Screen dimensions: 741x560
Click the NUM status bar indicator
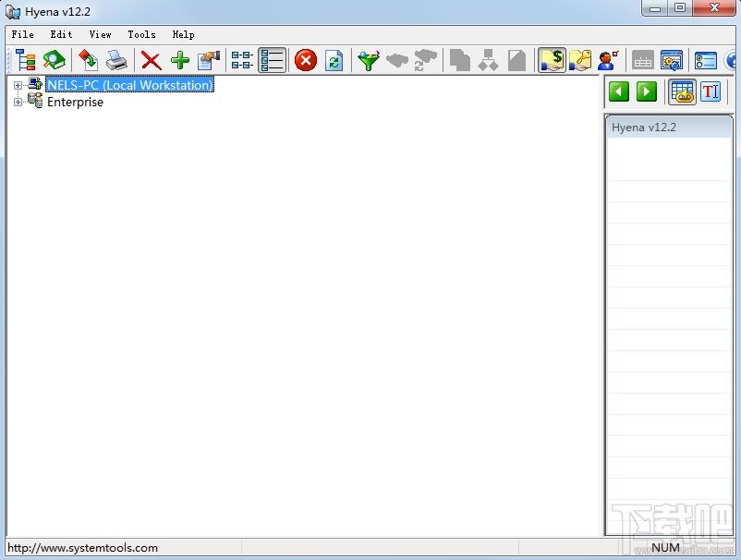[x=665, y=547]
